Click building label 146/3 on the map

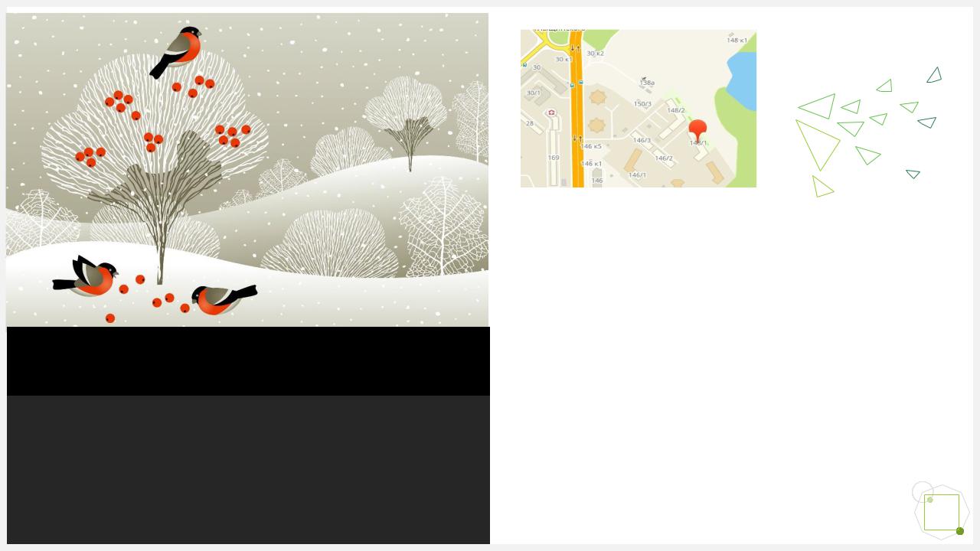[642, 140]
